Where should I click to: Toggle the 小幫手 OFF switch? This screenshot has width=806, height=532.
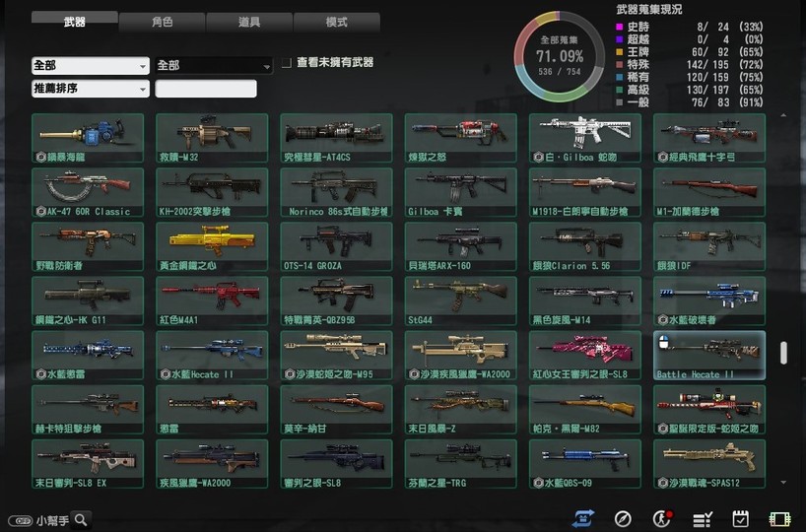pos(20,520)
